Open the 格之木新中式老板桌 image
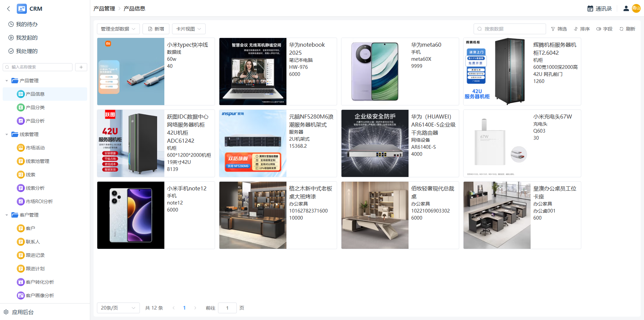The height and width of the screenshot is (320, 644). click(x=253, y=215)
